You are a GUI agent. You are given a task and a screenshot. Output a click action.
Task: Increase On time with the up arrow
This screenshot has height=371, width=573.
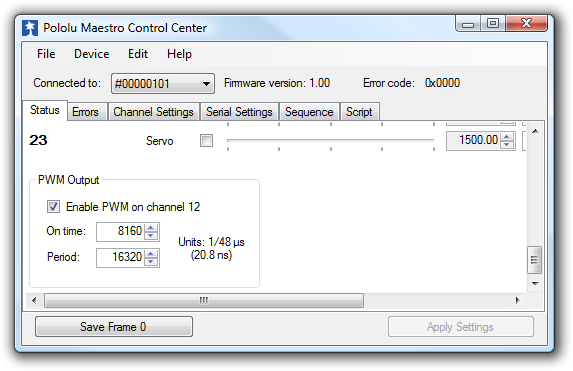pos(151,228)
